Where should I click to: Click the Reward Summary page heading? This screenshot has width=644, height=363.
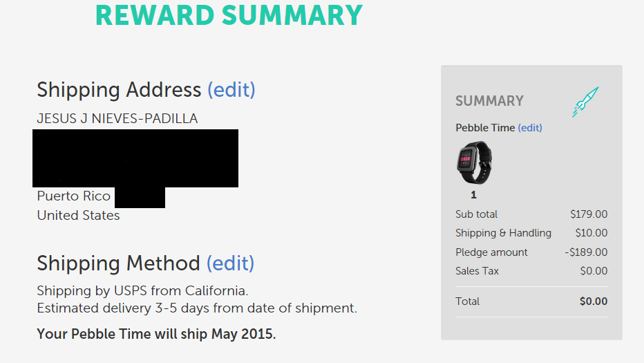[x=229, y=15]
